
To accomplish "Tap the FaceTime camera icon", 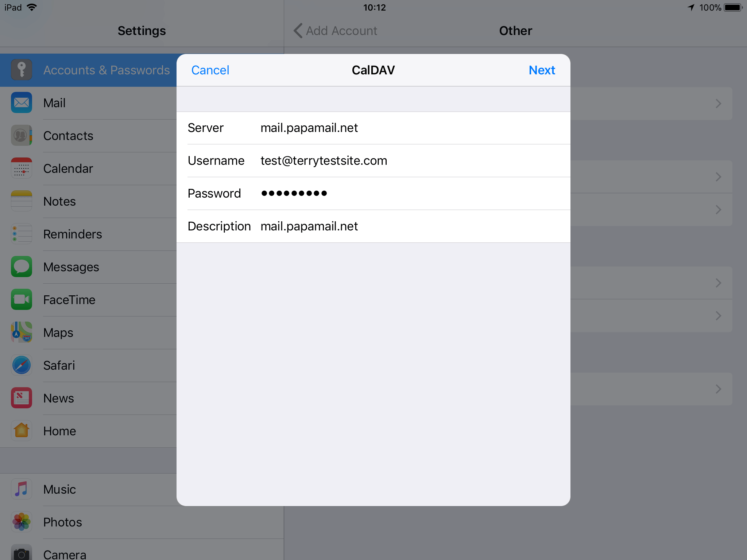I will point(22,299).
